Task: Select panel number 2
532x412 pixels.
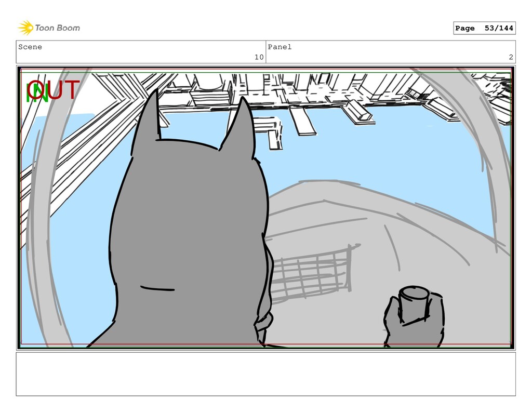Action: tap(511, 57)
